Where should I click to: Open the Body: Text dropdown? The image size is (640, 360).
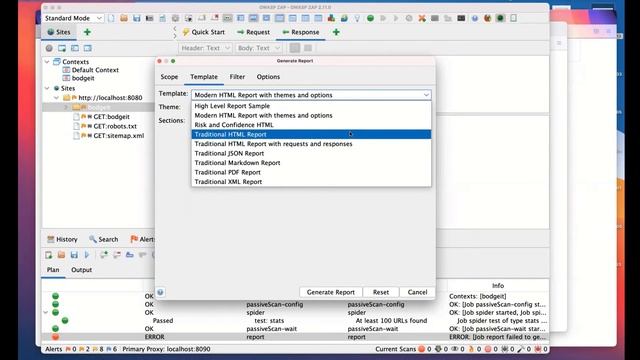(x=259, y=48)
